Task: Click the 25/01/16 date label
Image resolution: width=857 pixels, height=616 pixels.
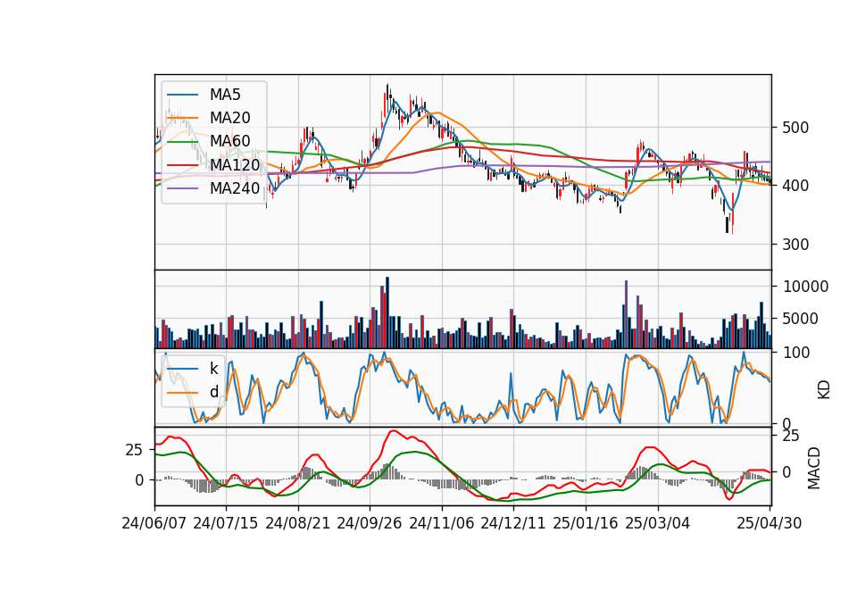Action: pos(586,524)
